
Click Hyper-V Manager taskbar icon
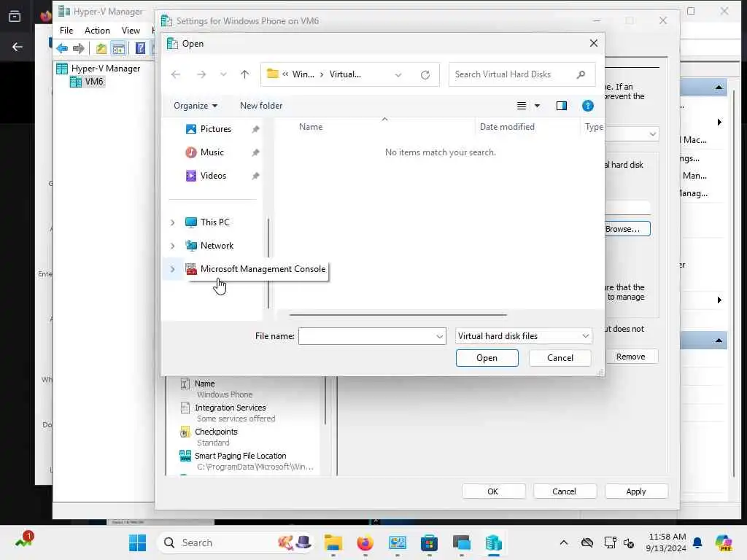(494, 542)
